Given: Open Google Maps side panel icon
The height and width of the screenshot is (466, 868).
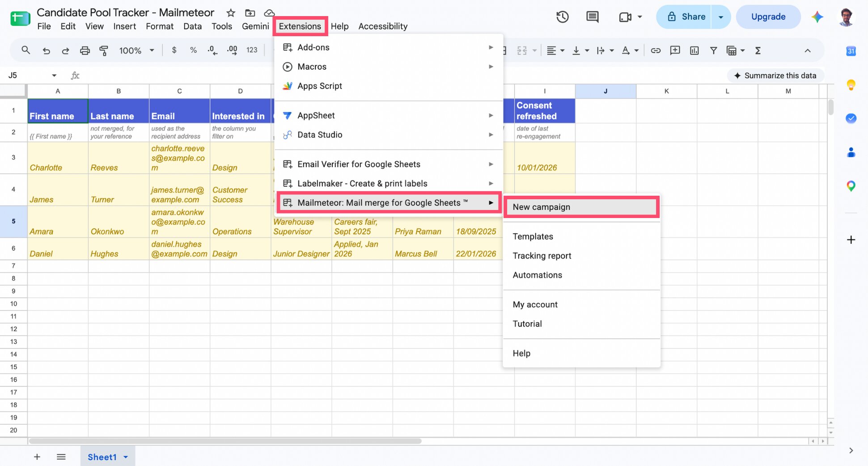Looking at the screenshot, I should pos(851,186).
